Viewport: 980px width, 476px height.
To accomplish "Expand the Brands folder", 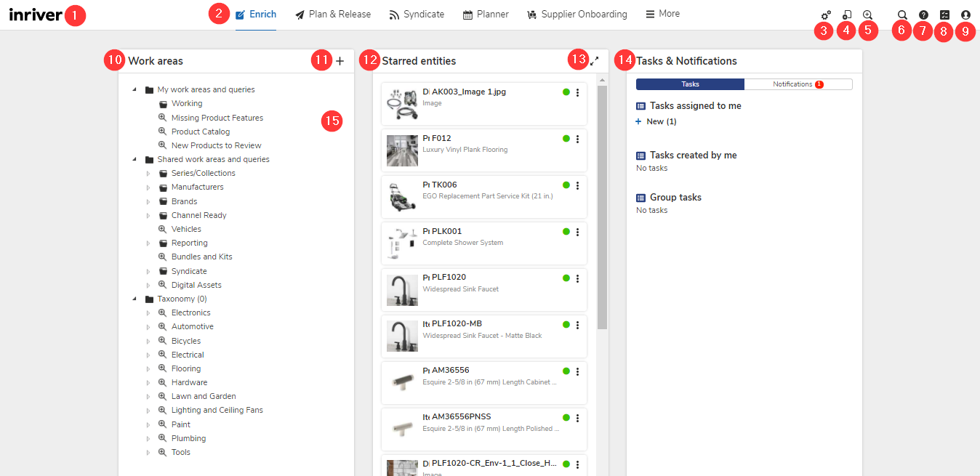I will click(148, 201).
